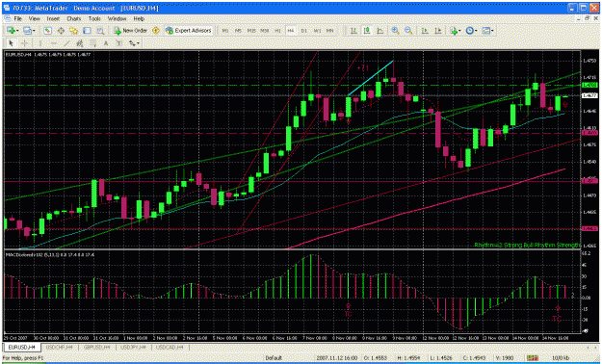Switch to the USDCAD,H4 chart tab
This screenshot has width=602, height=364.
click(x=170, y=347)
